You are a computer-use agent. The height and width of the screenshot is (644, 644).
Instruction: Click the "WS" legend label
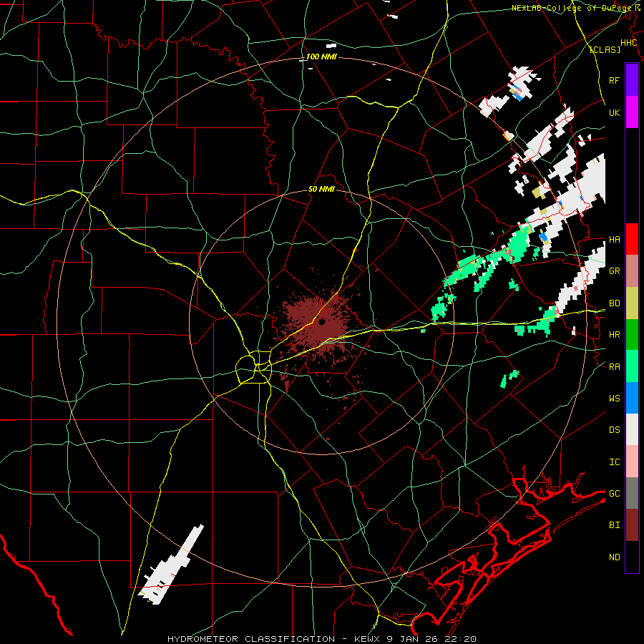coord(614,398)
